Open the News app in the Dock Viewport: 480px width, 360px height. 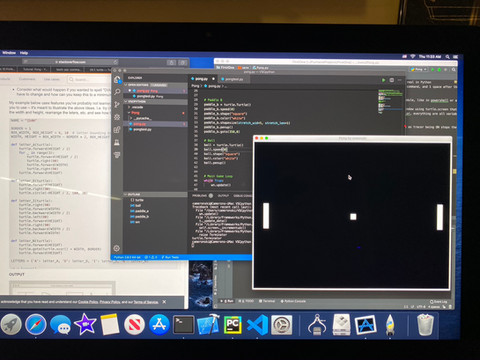tap(134, 324)
